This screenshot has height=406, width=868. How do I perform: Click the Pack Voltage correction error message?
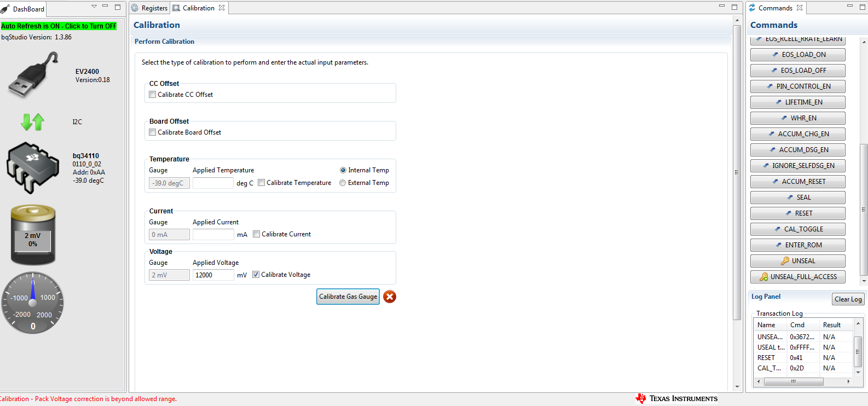pos(88,399)
